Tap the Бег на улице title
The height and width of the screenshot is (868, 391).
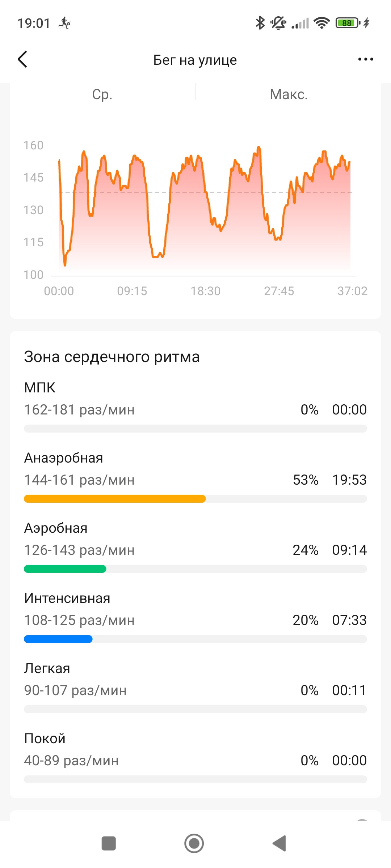(x=195, y=60)
